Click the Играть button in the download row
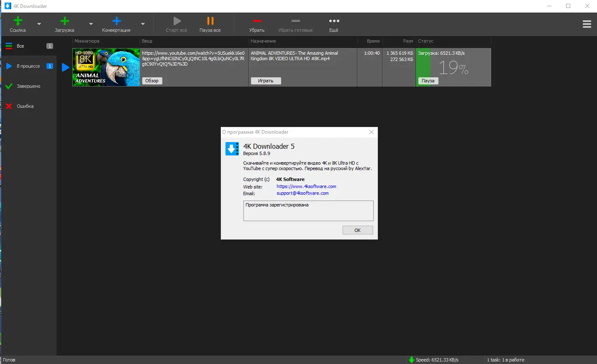The height and width of the screenshot is (364, 597). 266,81
